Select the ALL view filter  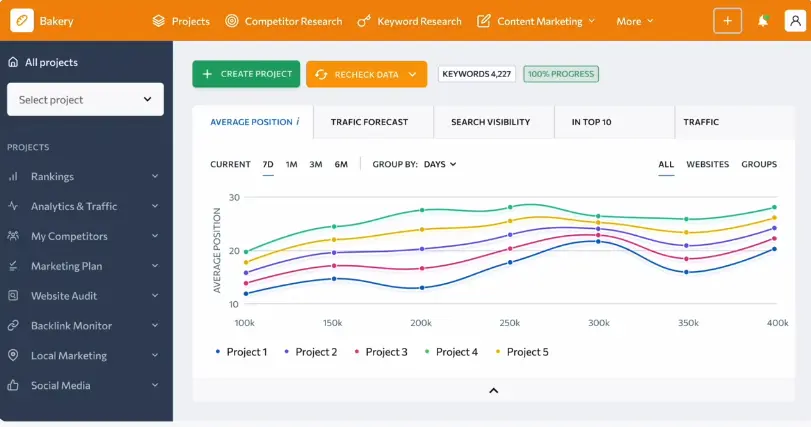click(x=666, y=164)
